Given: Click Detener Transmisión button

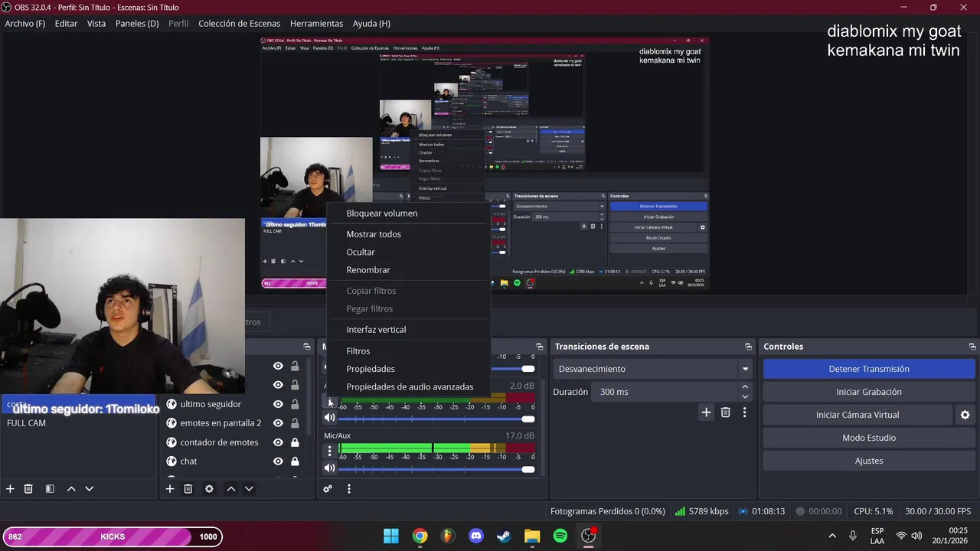Looking at the screenshot, I should coord(868,369).
